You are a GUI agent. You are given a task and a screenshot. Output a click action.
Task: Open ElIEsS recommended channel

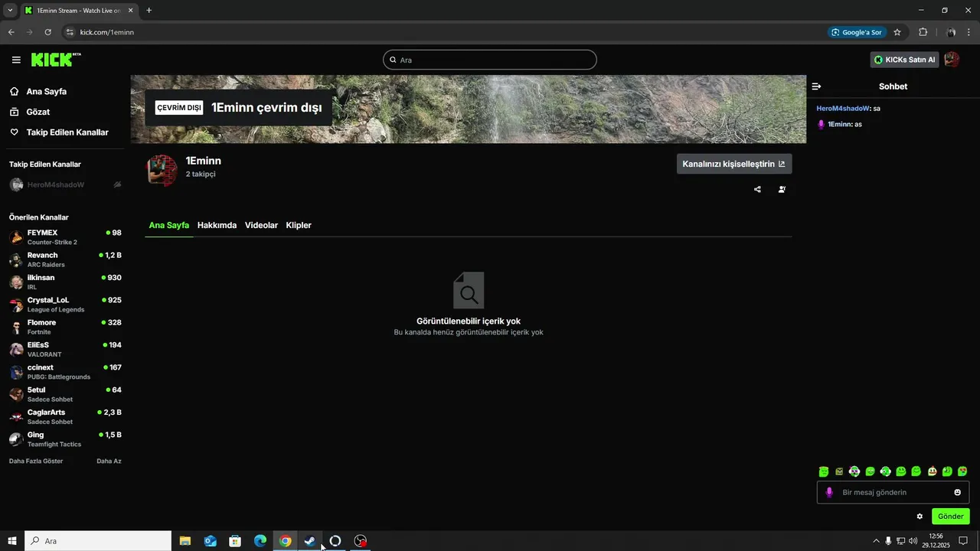click(65, 349)
